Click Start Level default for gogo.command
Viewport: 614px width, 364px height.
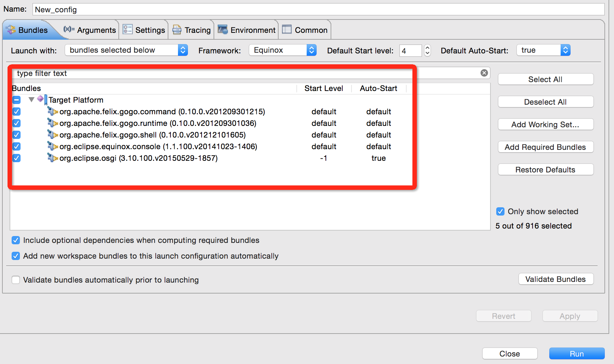(324, 112)
